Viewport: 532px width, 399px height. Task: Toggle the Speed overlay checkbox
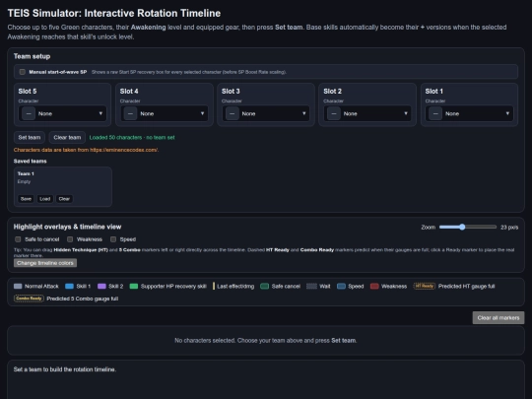(113, 239)
